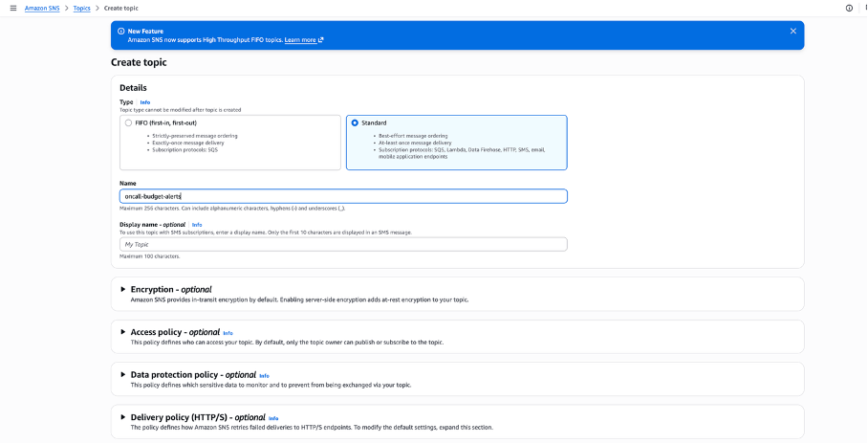This screenshot has height=444, width=868.
Task: Click the info panel icon at top right
Action: [x=849, y=8]
